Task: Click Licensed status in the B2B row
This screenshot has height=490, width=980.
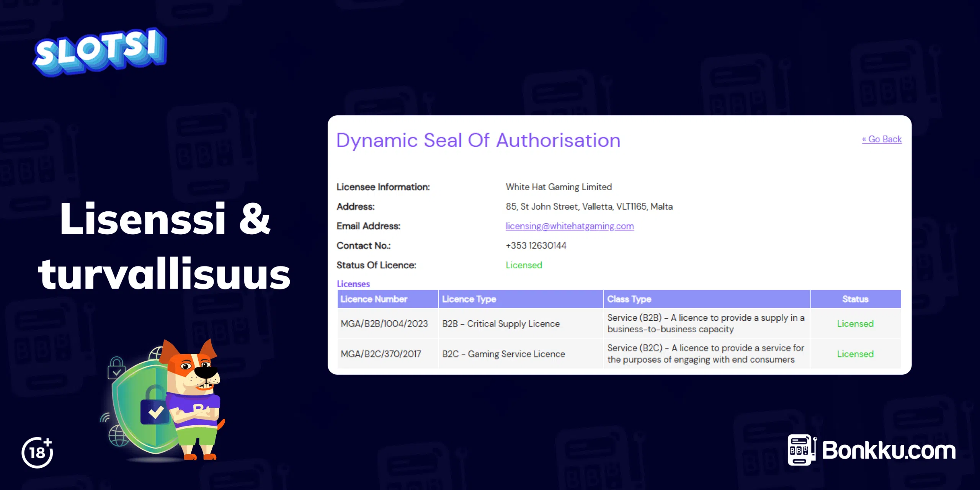Action: [855, 324]
